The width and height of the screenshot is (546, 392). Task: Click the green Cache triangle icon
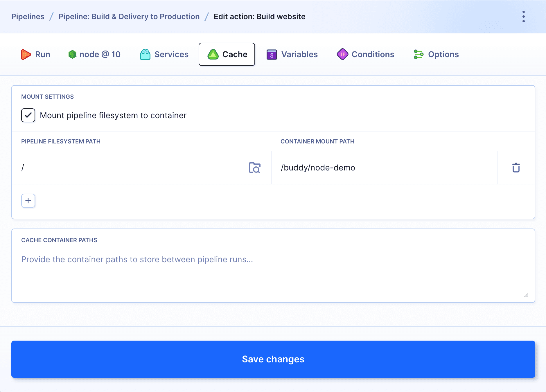pyautogui.click(x=213, y=54)
